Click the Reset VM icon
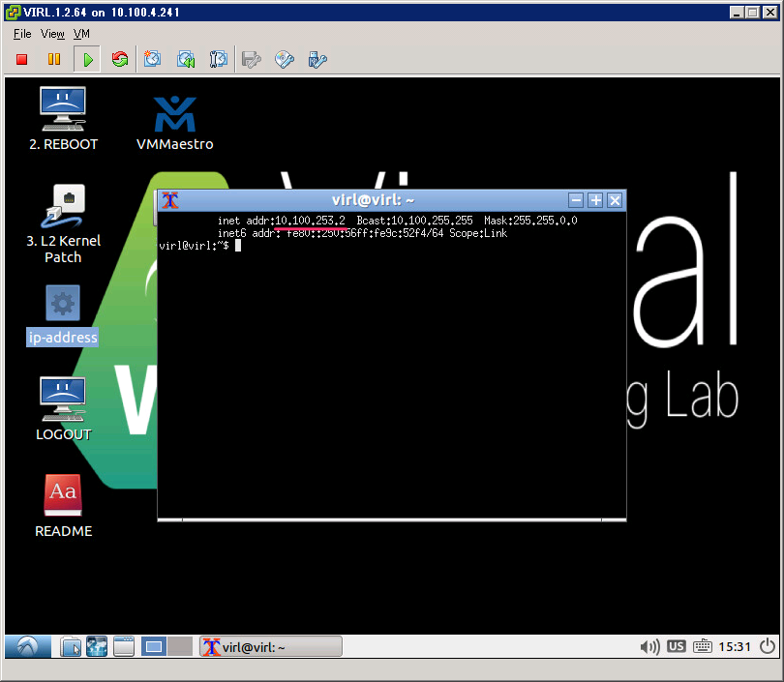This screenshot has width=784, height=682. coord(120,59)
